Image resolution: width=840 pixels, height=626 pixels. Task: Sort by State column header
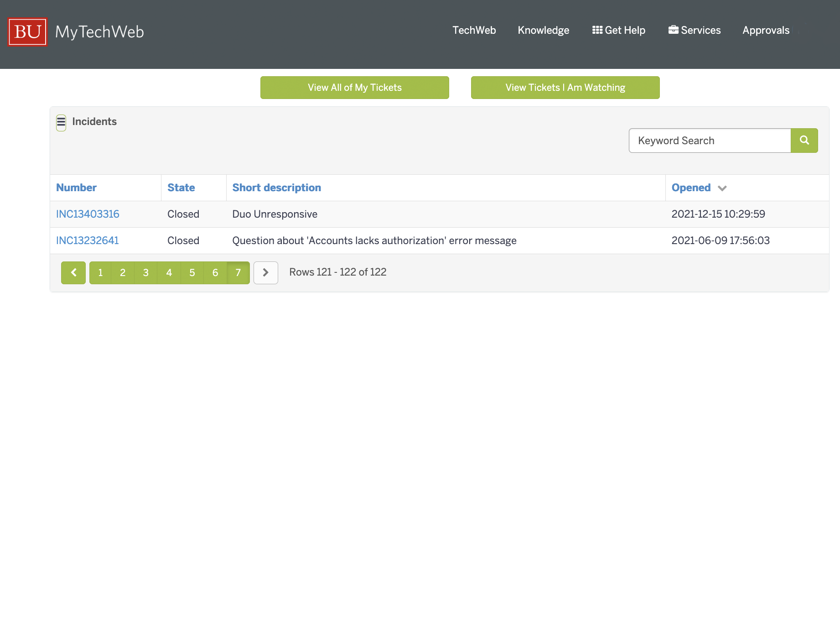pyautogui.click(x=181, y=188)
